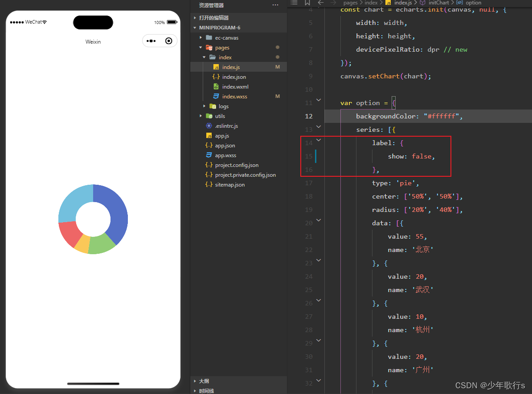532x394 pixels.
Task: Click the index.js file icon
Action: pyautogui.click(x=216, y=67)
